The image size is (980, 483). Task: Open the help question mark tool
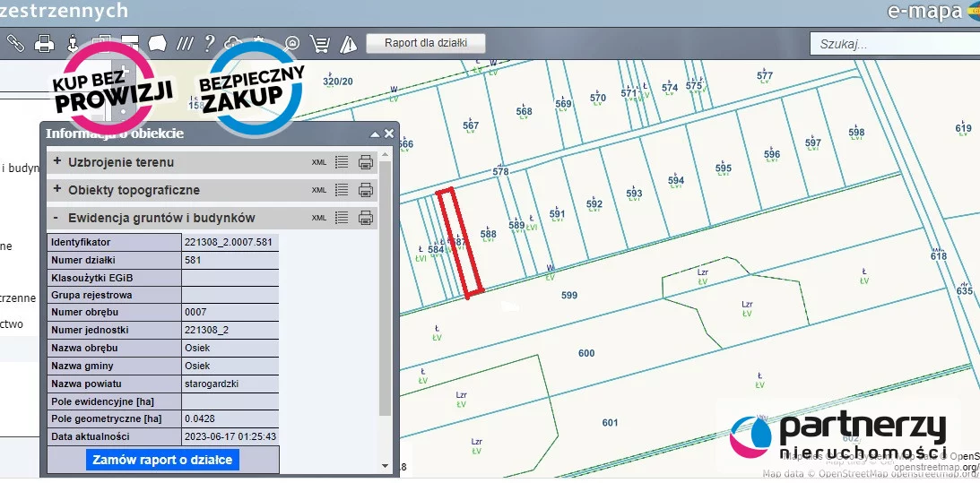tap(209, 43)
